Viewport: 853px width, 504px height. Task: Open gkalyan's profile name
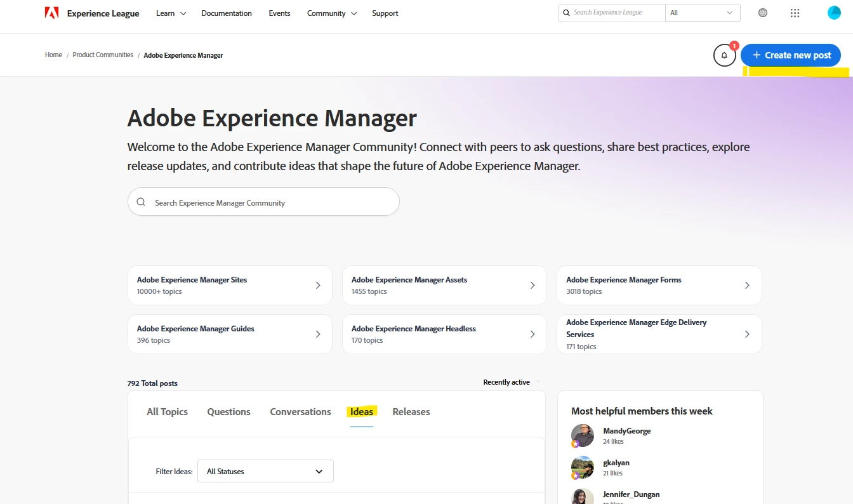click(616, 463)
